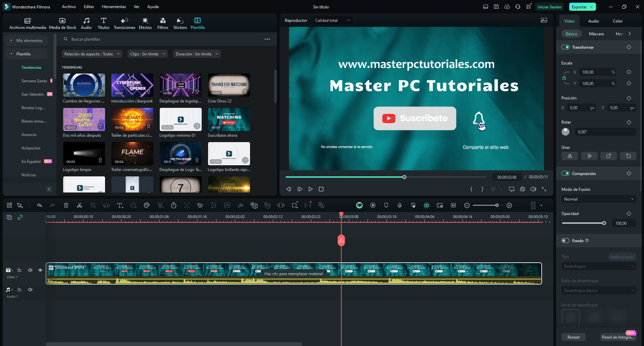Enable the Fondo switch
Screen dimensions: 644x346
tap(565, 241)
